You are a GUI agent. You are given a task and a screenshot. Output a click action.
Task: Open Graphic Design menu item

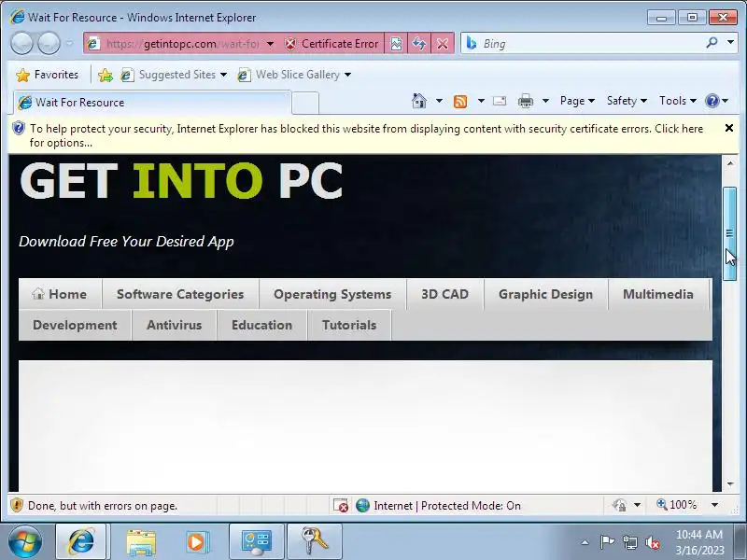pos(546,294)
